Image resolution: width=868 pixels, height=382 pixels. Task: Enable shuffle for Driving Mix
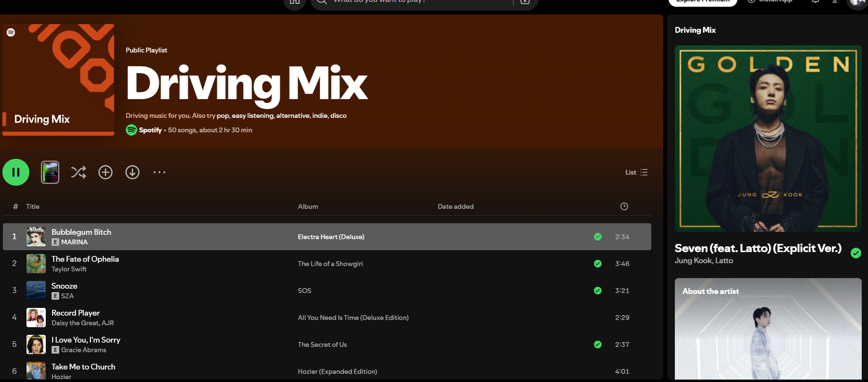[x=79, y=172]
